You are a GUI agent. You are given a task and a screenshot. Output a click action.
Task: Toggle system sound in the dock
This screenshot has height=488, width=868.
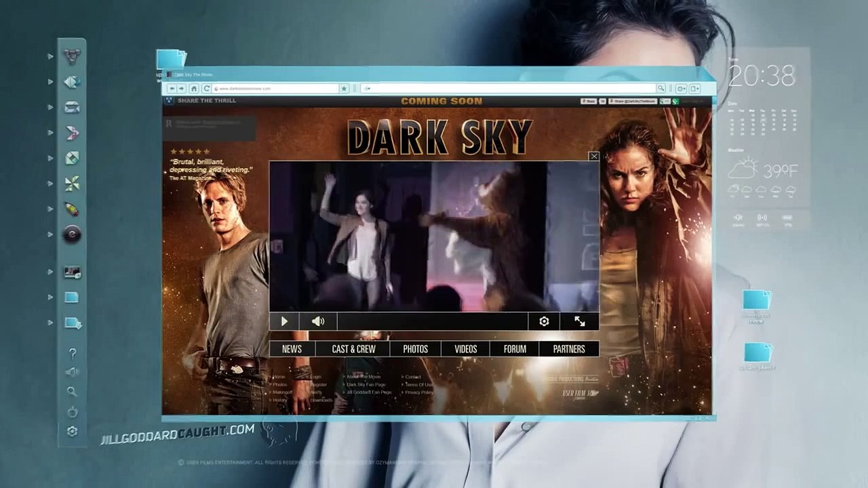72,372
